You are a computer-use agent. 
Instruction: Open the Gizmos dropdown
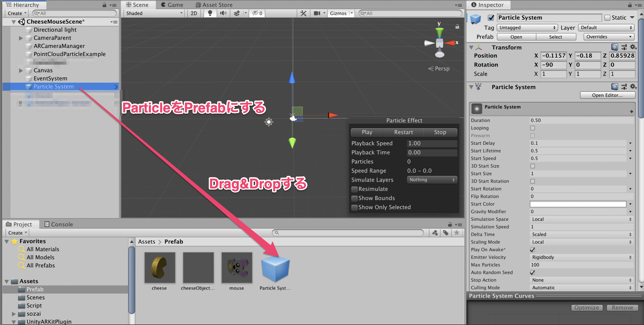(x=341, y=13)
